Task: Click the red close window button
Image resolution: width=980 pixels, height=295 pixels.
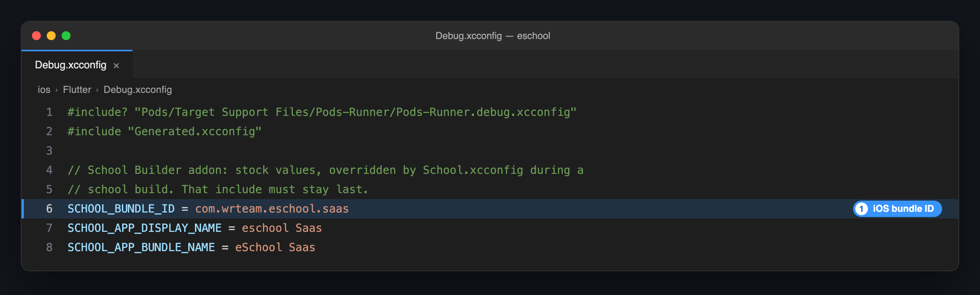Action: [36, 36]
